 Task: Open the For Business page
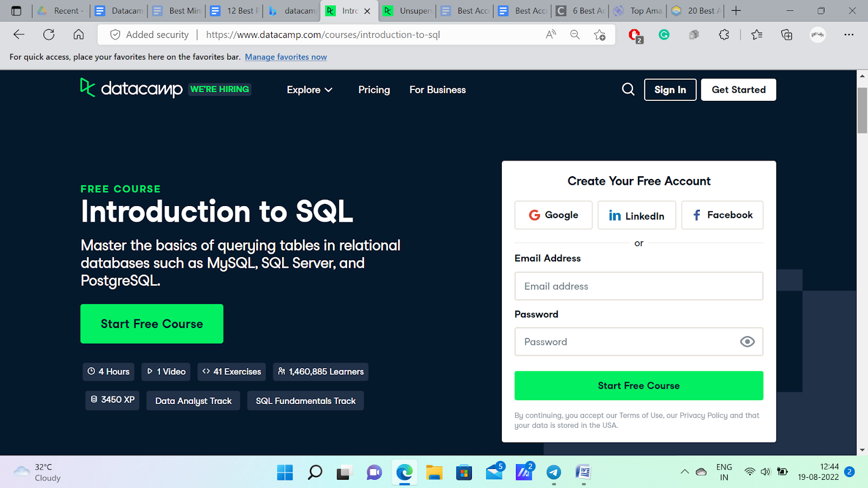[x=438, y=90]
